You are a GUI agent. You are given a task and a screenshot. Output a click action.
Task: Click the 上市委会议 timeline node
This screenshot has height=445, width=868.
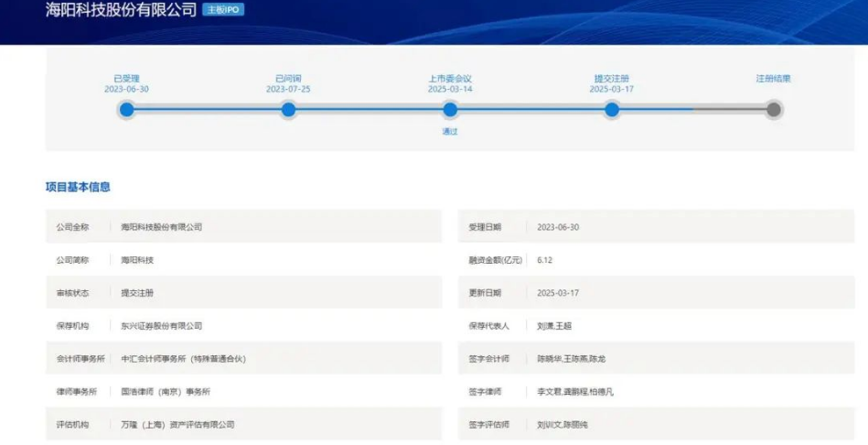(x=450, y=110)
